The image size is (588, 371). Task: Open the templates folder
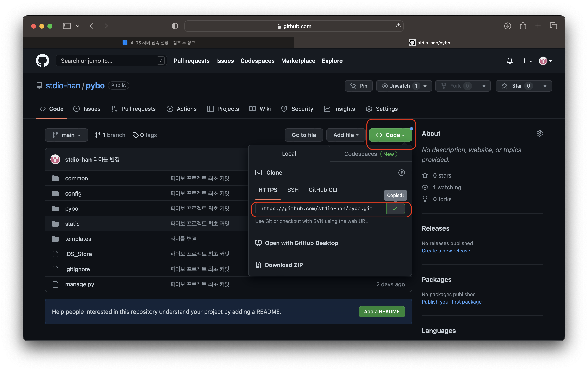coord(78,239)
